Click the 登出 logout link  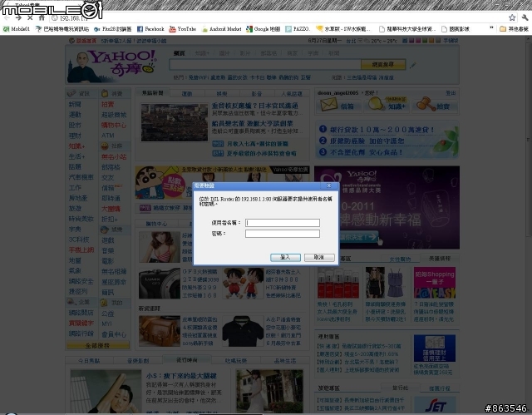click(451, 93)
